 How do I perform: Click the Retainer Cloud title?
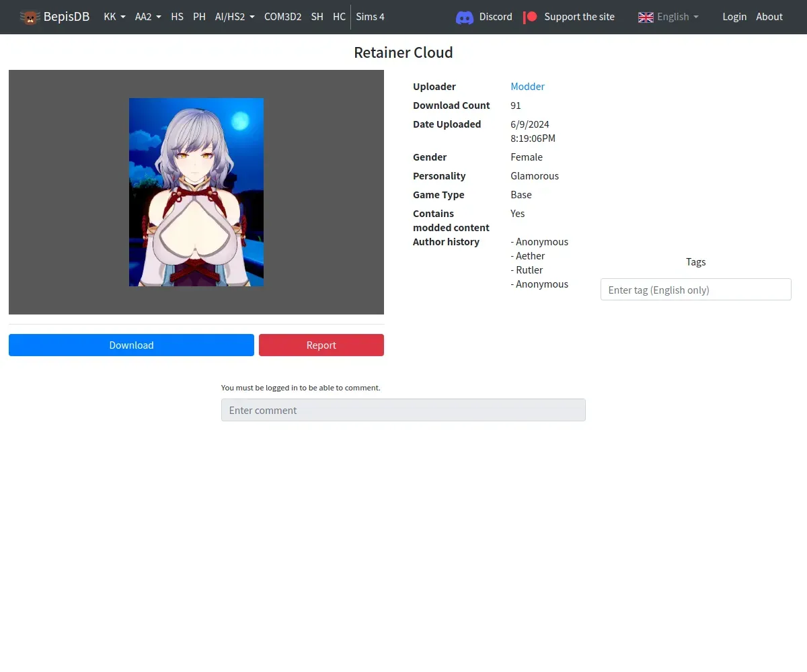(x=403, y=52)
